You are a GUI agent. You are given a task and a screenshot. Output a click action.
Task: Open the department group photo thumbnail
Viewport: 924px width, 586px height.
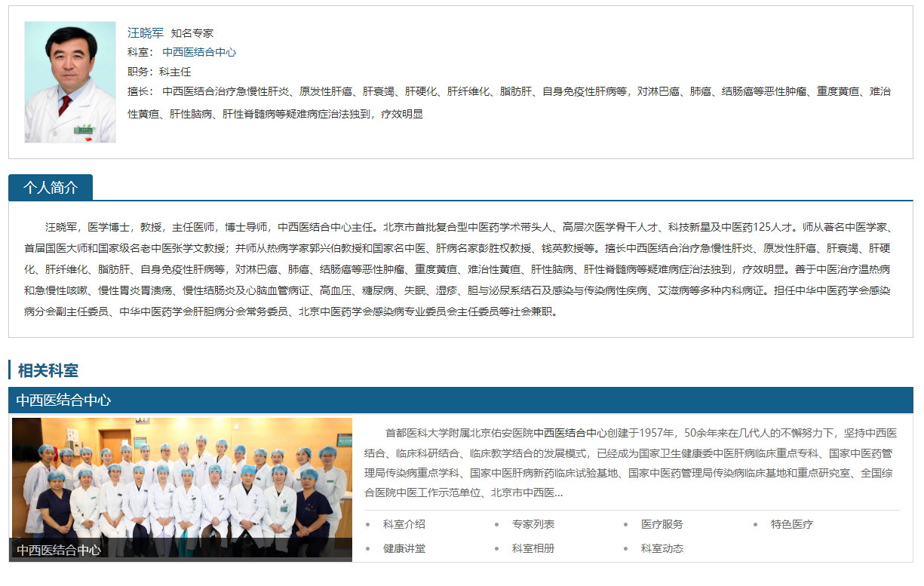[182, 489]
